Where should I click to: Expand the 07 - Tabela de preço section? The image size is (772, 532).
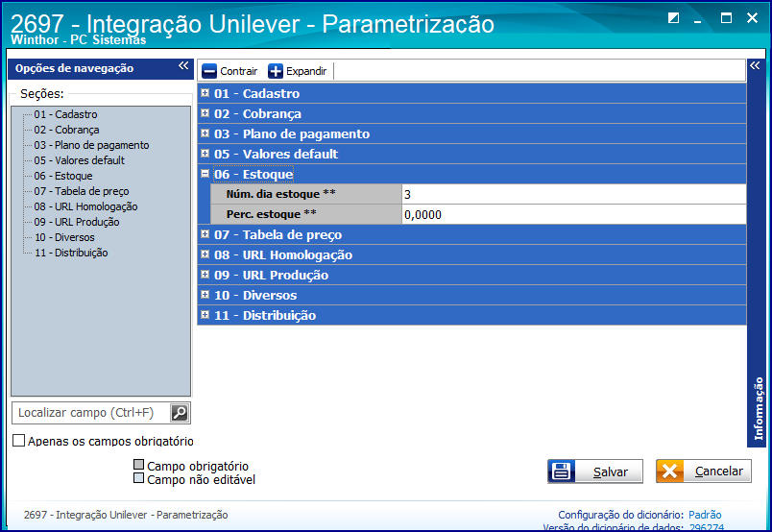[205, 234]
